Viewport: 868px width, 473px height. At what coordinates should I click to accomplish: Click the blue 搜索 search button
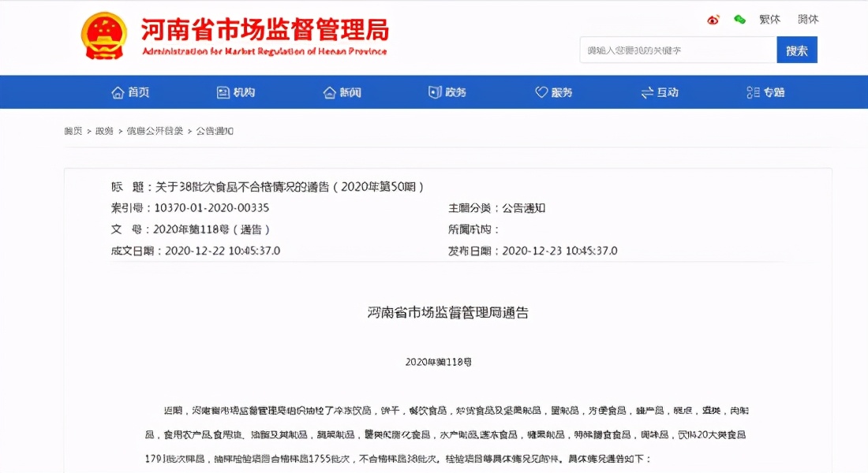[x=797, y=49]
